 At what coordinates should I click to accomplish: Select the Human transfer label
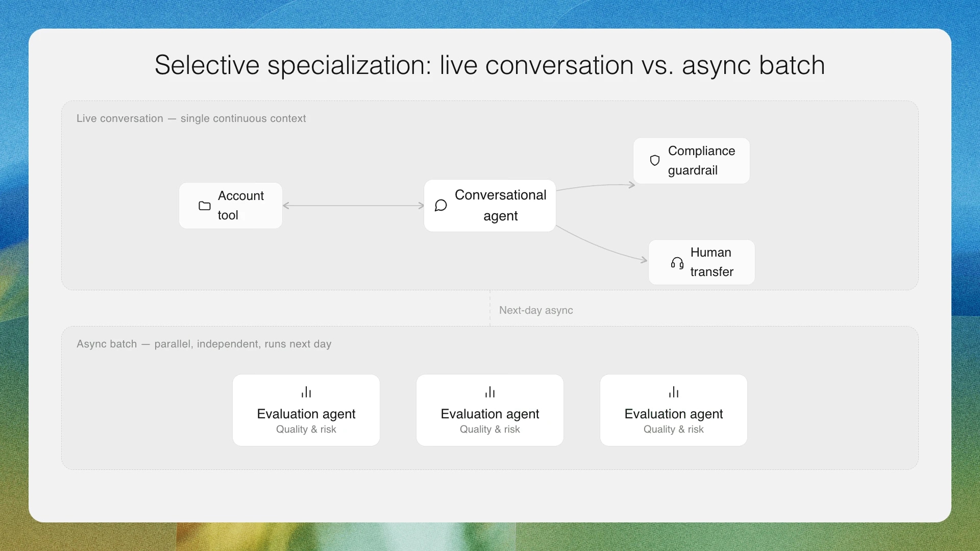pos(712,262)
